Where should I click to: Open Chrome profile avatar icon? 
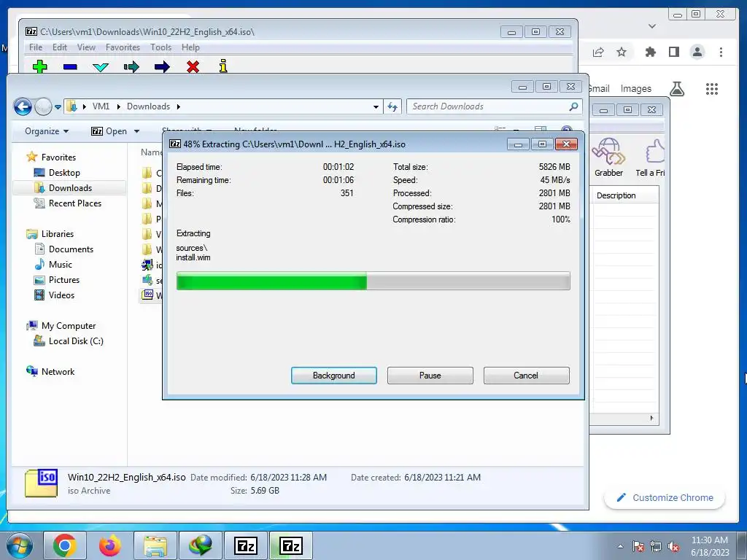point(697,52)
